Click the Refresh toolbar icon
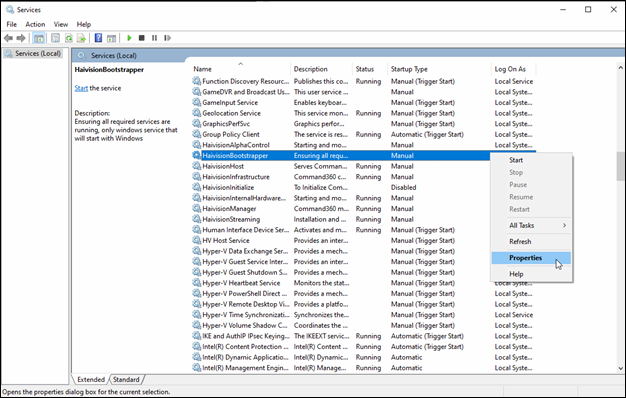The image size is (626, 398). point(69,38)
